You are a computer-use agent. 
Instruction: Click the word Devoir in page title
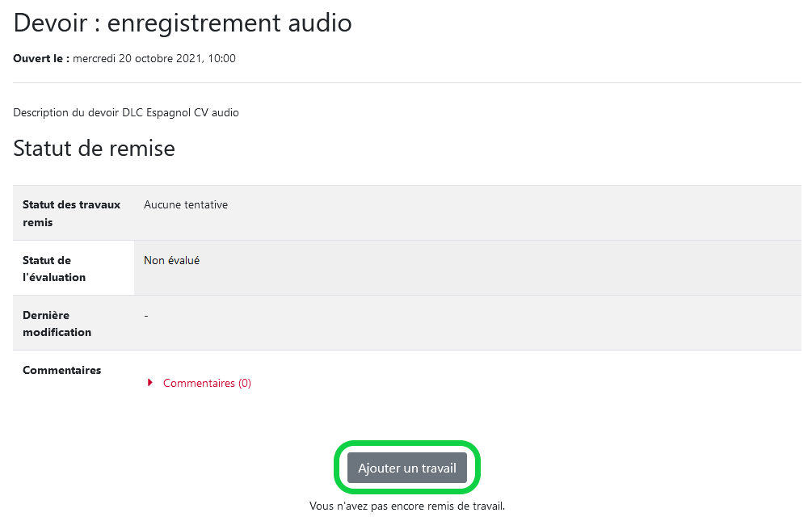[x=50, y=23]
